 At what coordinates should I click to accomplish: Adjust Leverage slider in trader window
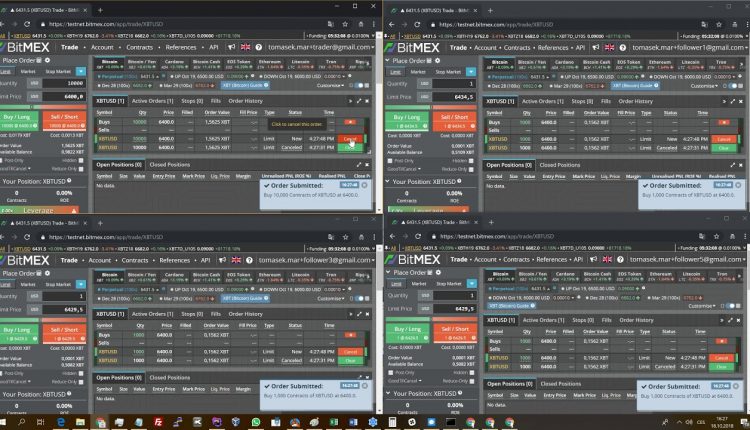pyautogui.click(x=39, y=210)
